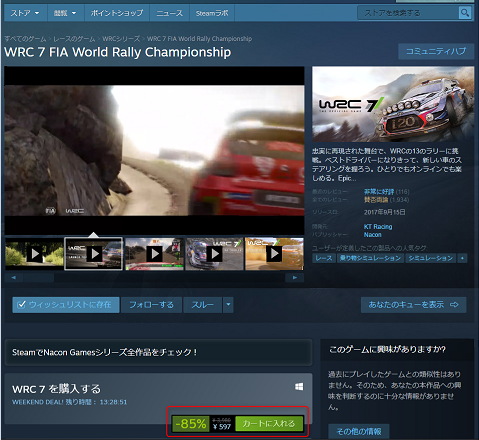Play the selected second WRC trailer thumbnail
The image size is (479, 440).
(x=94, y=254)
